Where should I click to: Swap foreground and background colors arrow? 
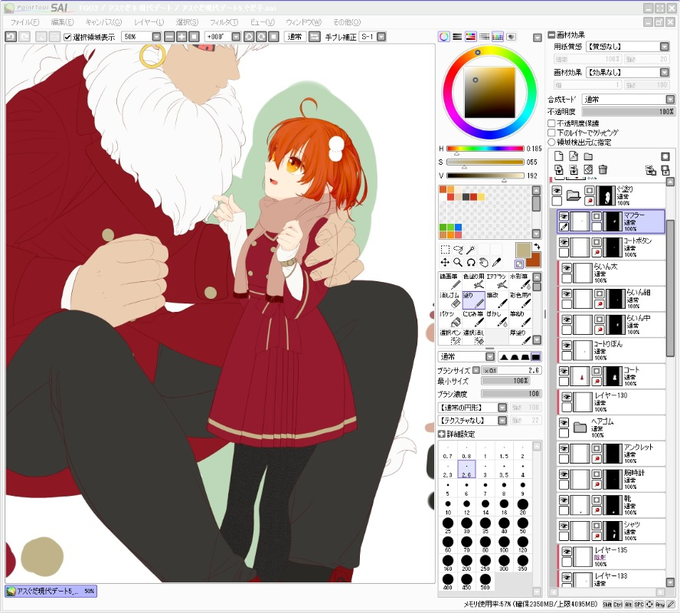[x=537, y=247]
